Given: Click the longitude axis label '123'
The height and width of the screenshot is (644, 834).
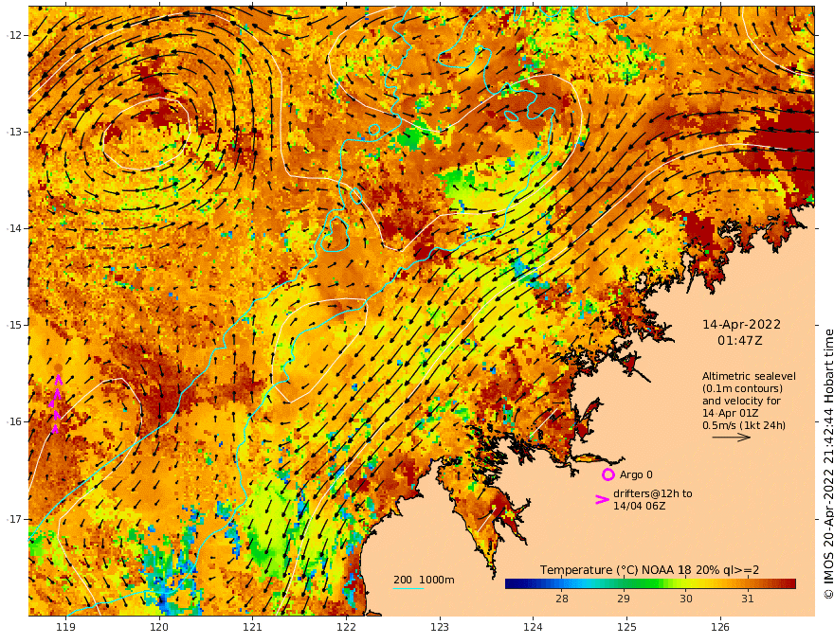Looking at the screenshot, I should (440, 627).
